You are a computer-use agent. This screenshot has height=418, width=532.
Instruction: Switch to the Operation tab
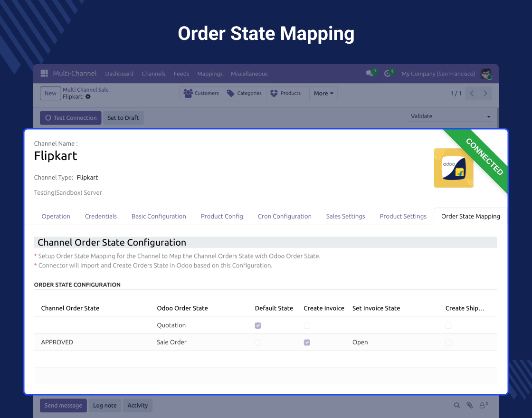click(x=56, y=216)
